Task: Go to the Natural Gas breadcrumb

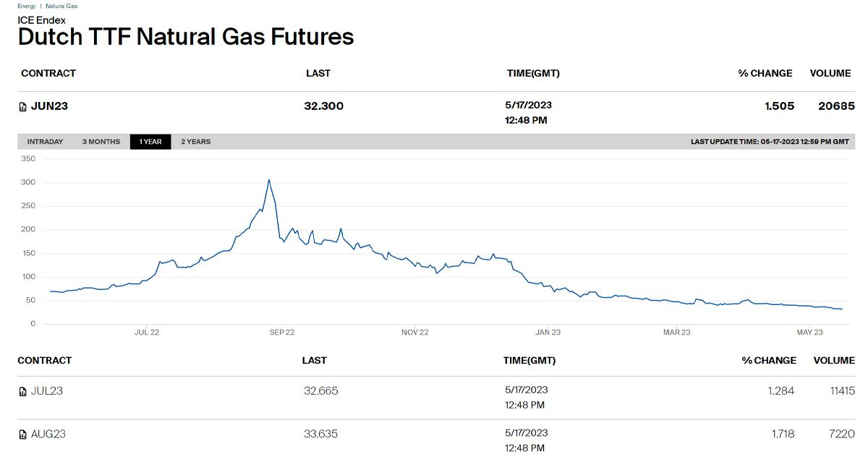Action: coord(61,6)
